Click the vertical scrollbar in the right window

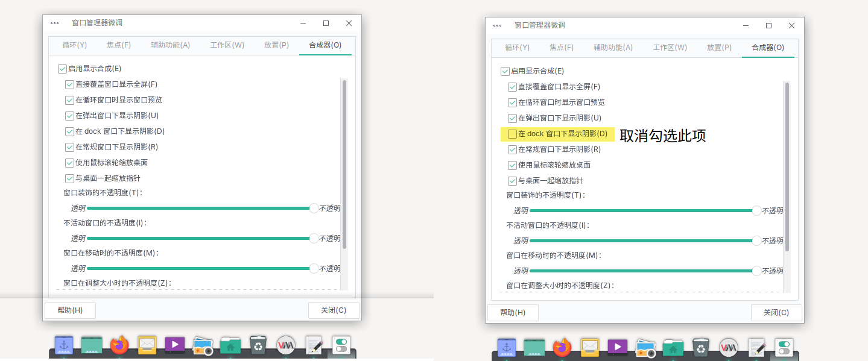[x=787, y=166]
